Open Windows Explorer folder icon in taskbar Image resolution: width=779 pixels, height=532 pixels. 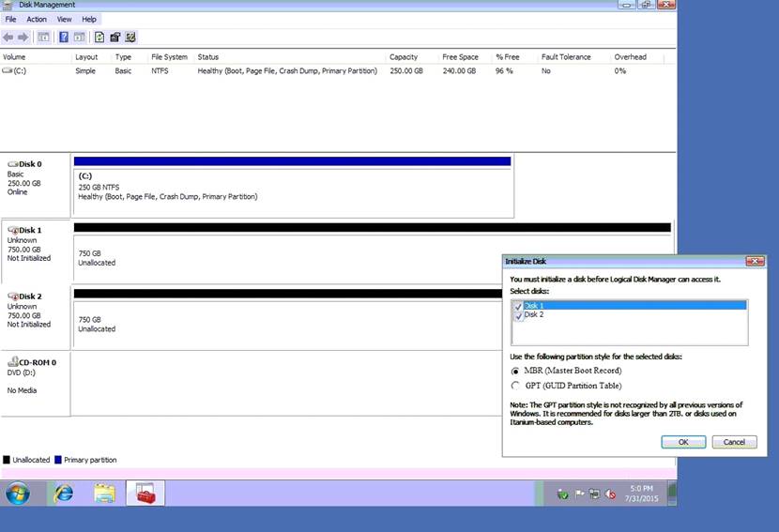pos(104,493)
